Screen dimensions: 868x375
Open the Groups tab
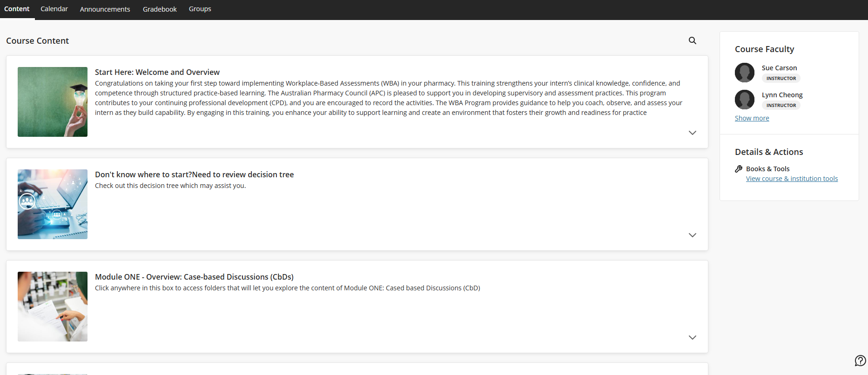click(x=200, y=9)
